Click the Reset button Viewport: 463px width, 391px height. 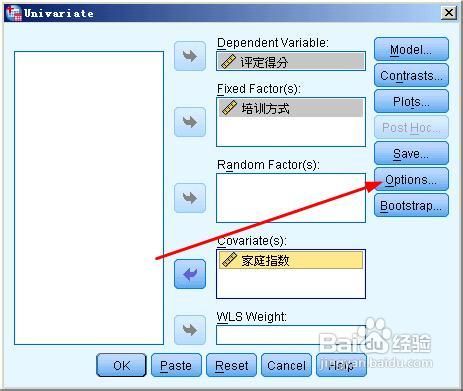coord(231,365)
